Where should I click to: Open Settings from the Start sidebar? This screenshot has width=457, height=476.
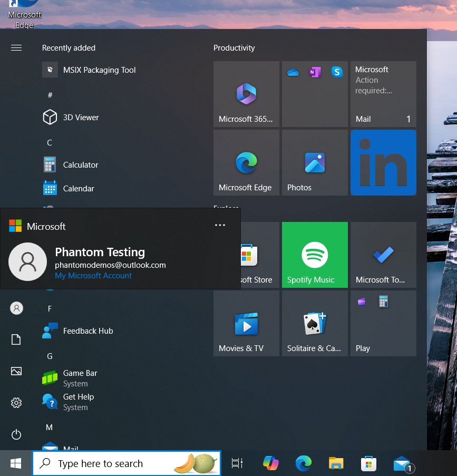pyautogui.click(x=16, y=403)
